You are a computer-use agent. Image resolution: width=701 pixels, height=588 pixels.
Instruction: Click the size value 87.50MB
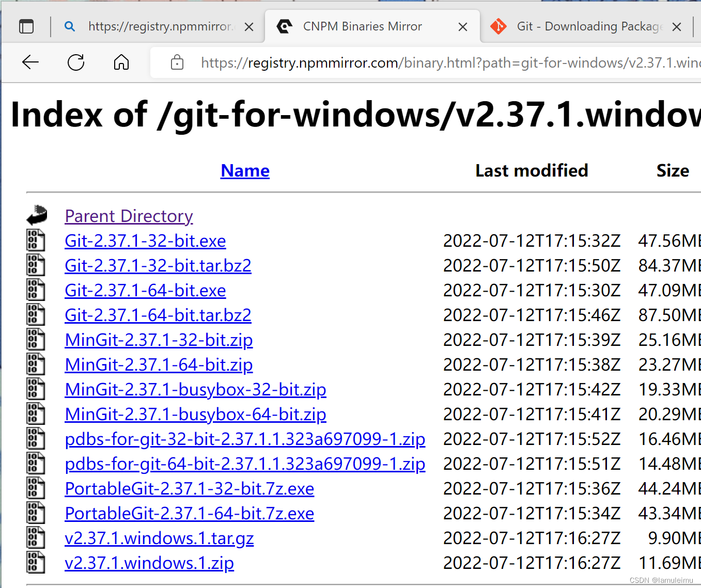(x=669, y=315)
